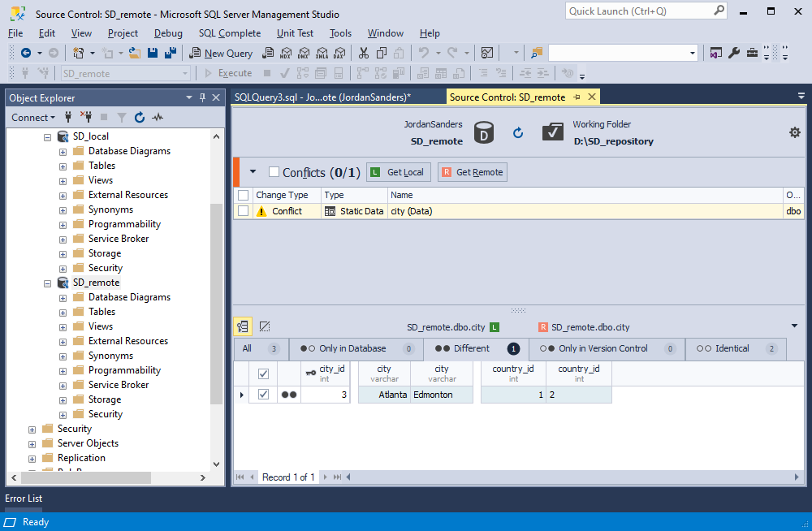The height and width of the screenshot is (531, 812).
Task: Open the SD_remote database dropdown
Action: 185,74
